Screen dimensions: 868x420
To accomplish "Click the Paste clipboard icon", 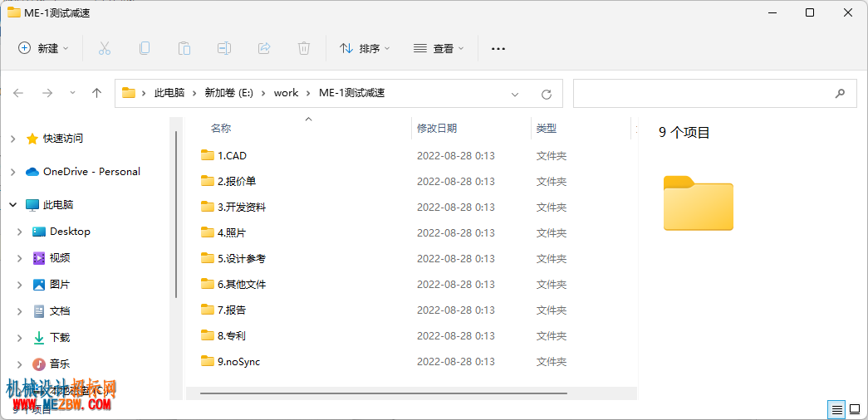I will pos(184,49).
